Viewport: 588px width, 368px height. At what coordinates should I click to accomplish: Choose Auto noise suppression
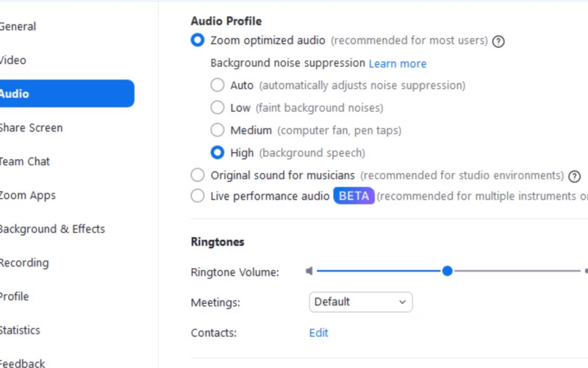218,85
